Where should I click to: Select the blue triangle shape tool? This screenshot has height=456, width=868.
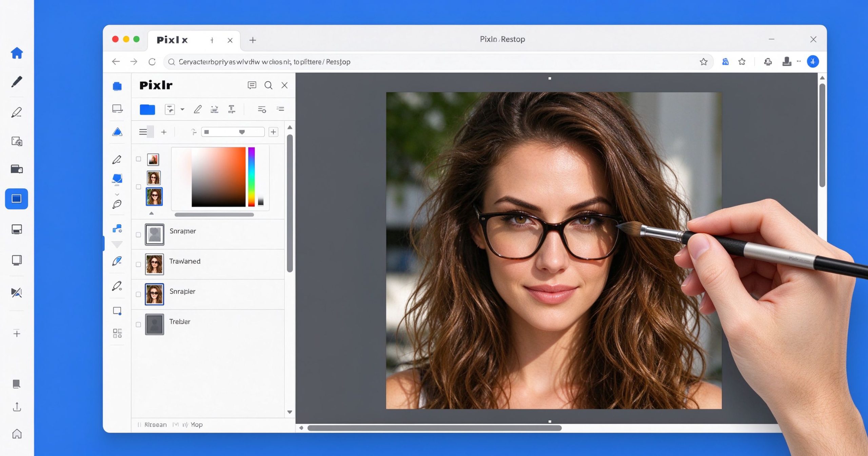(x=117, y=132)
